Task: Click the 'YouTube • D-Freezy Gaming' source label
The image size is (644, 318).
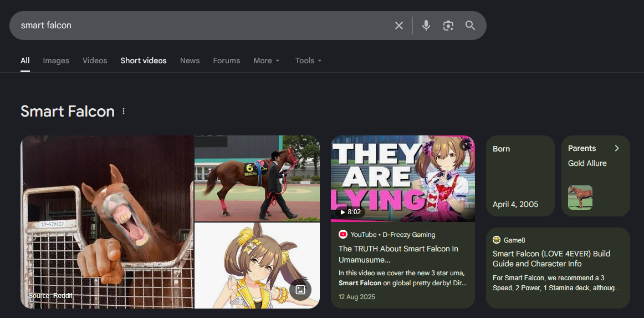Action: tap(393, 235)
